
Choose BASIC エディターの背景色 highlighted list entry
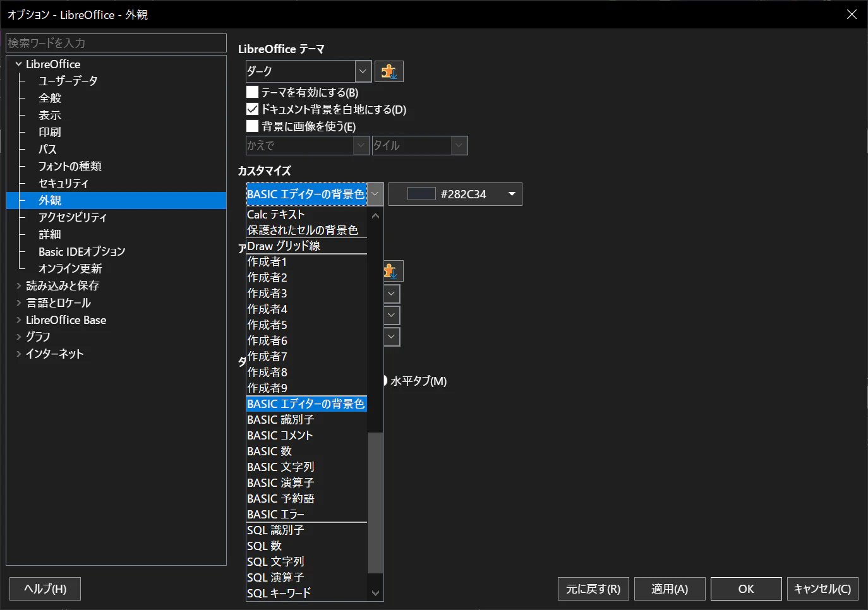click(x=307, y=404)
